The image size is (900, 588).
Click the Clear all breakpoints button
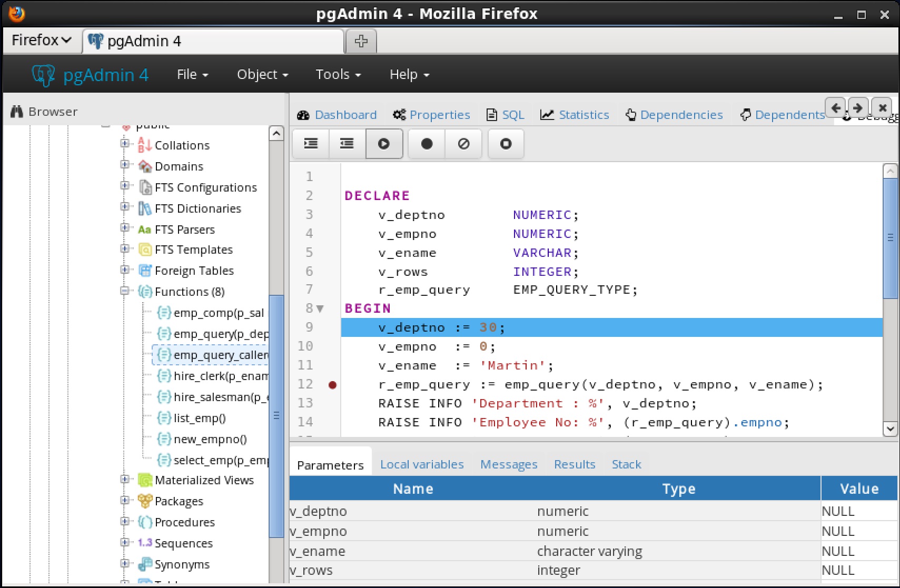pyautogui.click(x=463, y=144)
